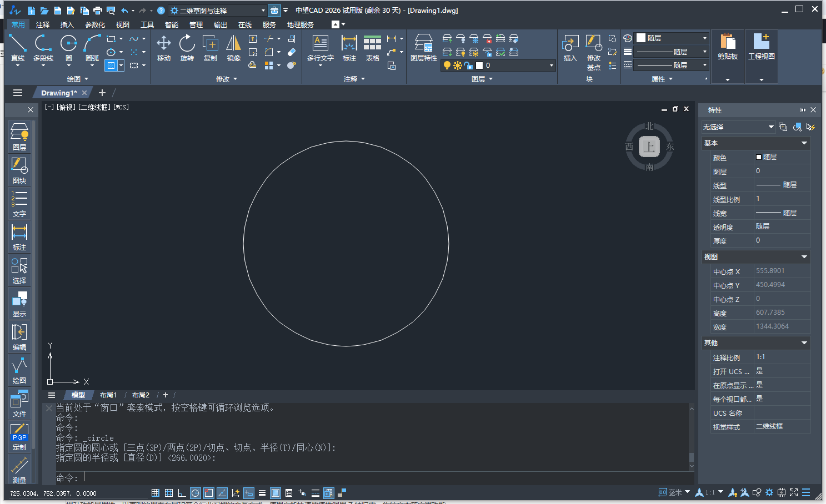Click the 颜色 随层 value in Properties
This screenshot has height=504, width=826.
click(782, 158)
